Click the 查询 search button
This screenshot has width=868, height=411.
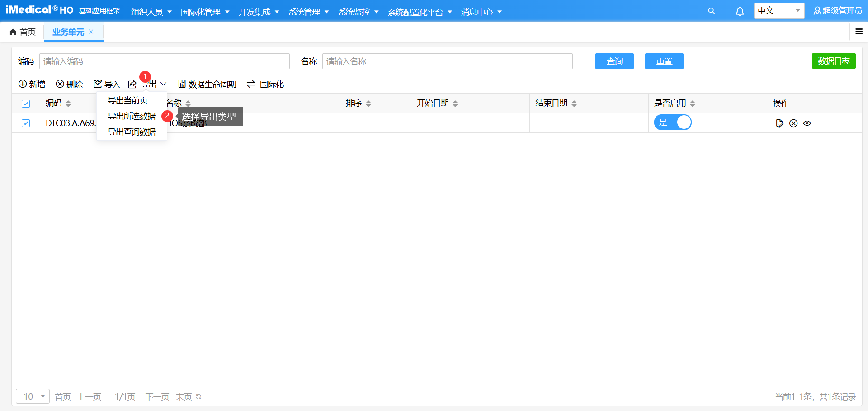pyautogui.click(x=614, y=61)
